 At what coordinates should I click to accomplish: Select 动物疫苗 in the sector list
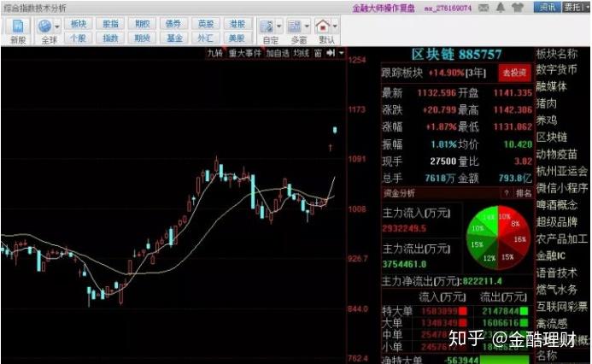(557, 154)
